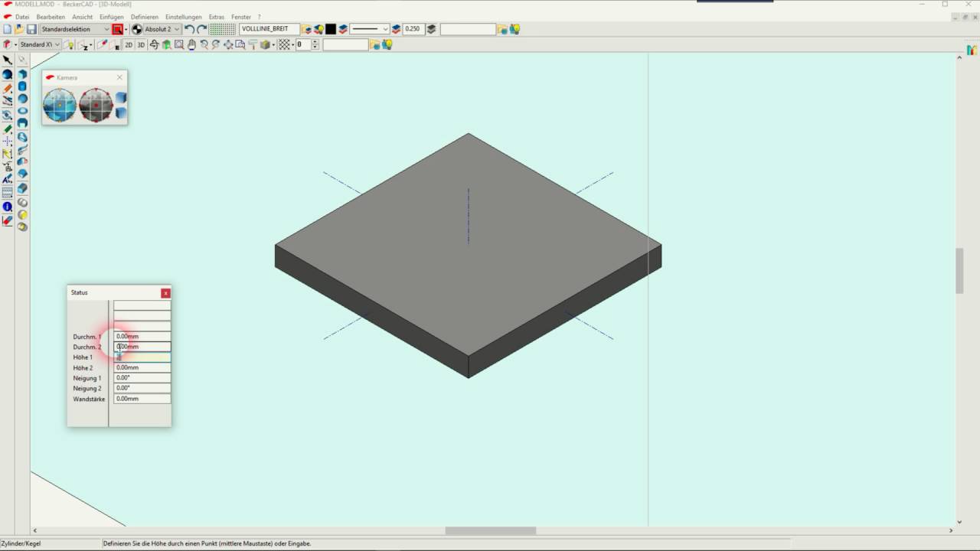Redo the last undone action
Viewport: 980px width, 551px height.
[x=201, y=29]
